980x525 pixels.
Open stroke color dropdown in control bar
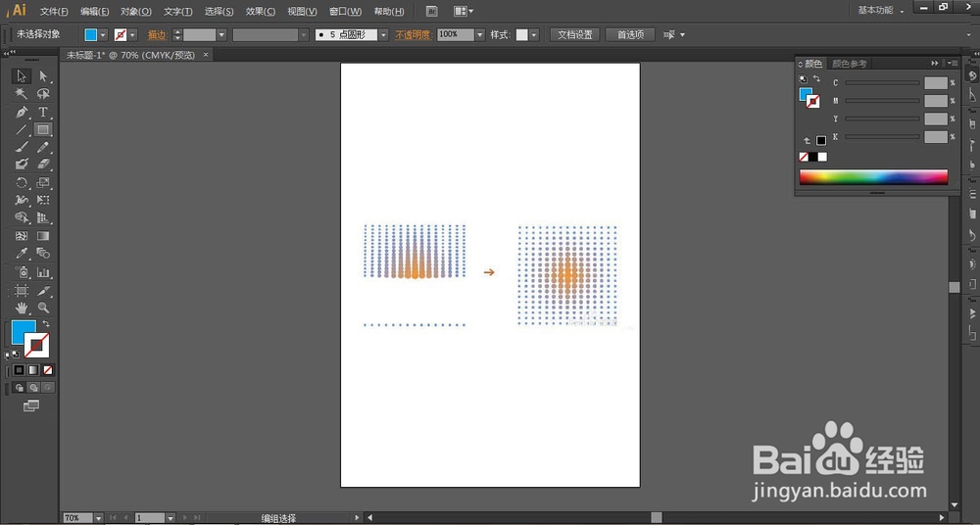pyautogui.click(x=132, y=35)
